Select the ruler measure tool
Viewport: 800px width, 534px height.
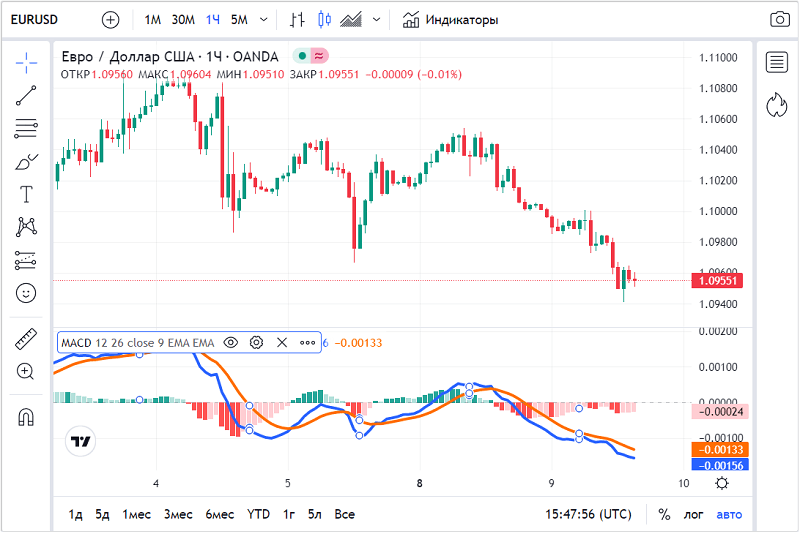click(x=26, y=339)
